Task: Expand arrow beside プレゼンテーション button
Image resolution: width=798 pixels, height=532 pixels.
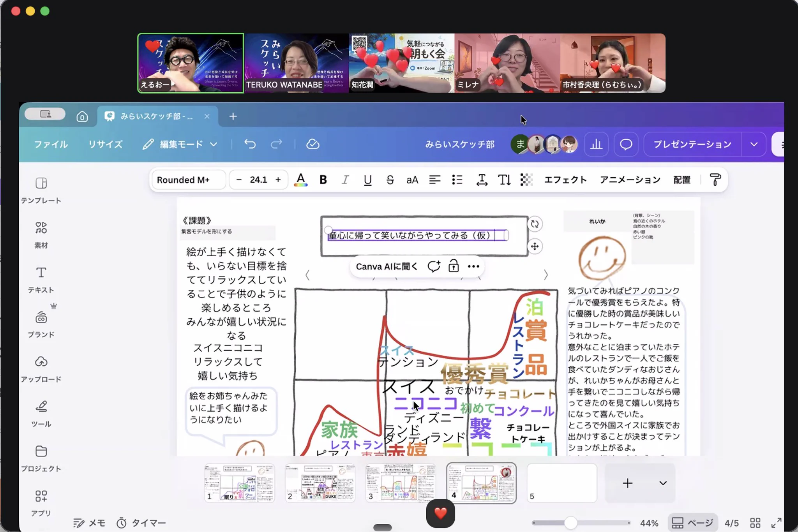Action: [754, 144]
